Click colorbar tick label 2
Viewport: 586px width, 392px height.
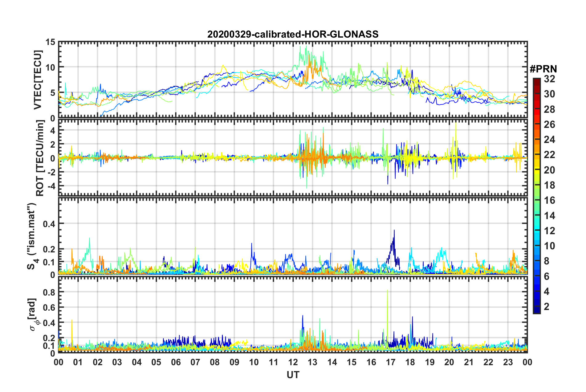547,306
